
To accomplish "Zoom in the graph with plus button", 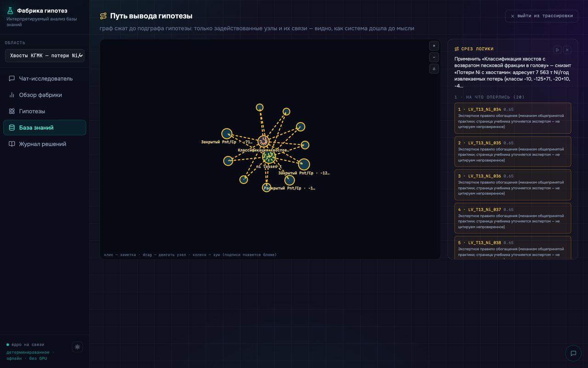I will 434,46.
